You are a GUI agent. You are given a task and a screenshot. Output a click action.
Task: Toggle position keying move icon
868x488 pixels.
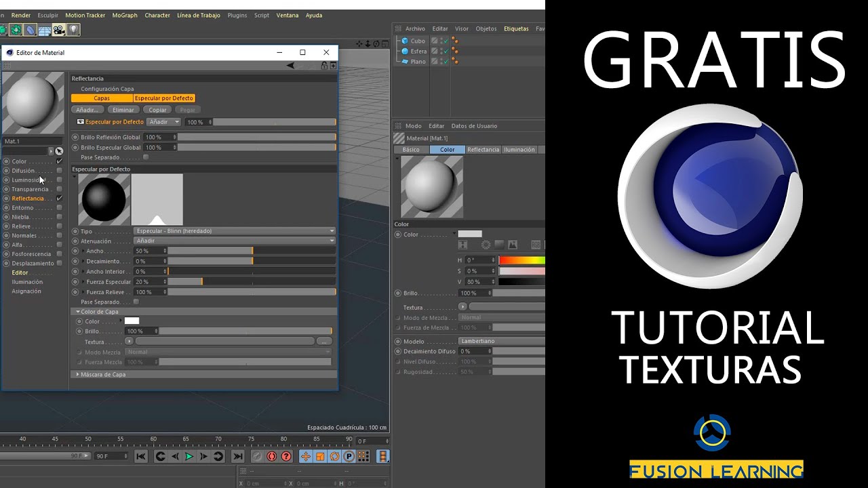[306, 457]
